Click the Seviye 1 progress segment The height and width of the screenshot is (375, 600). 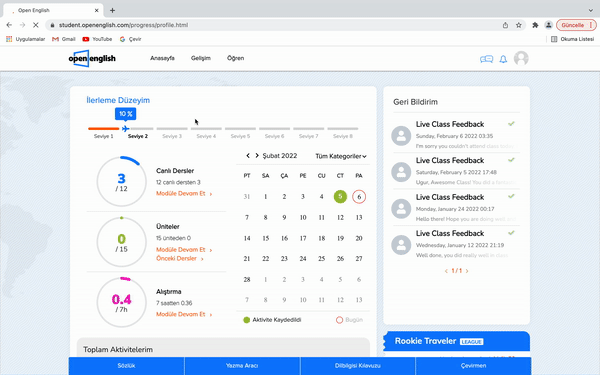point(104,129)
